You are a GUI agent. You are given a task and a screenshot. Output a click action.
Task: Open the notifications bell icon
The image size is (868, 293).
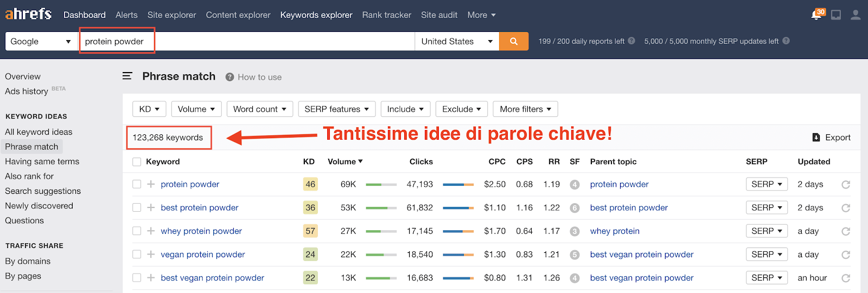[816, 15]
